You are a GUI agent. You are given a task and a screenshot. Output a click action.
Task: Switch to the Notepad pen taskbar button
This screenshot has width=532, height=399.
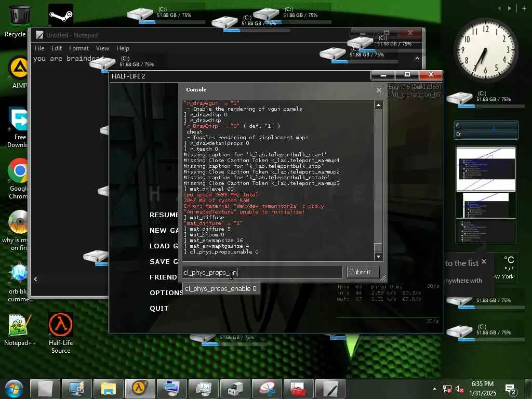point(330,389)
